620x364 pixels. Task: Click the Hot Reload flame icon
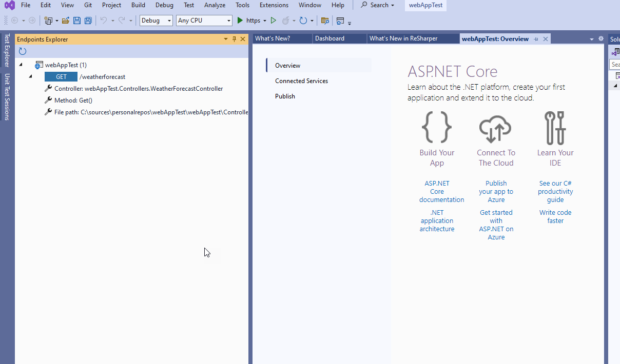click(286, 21)
